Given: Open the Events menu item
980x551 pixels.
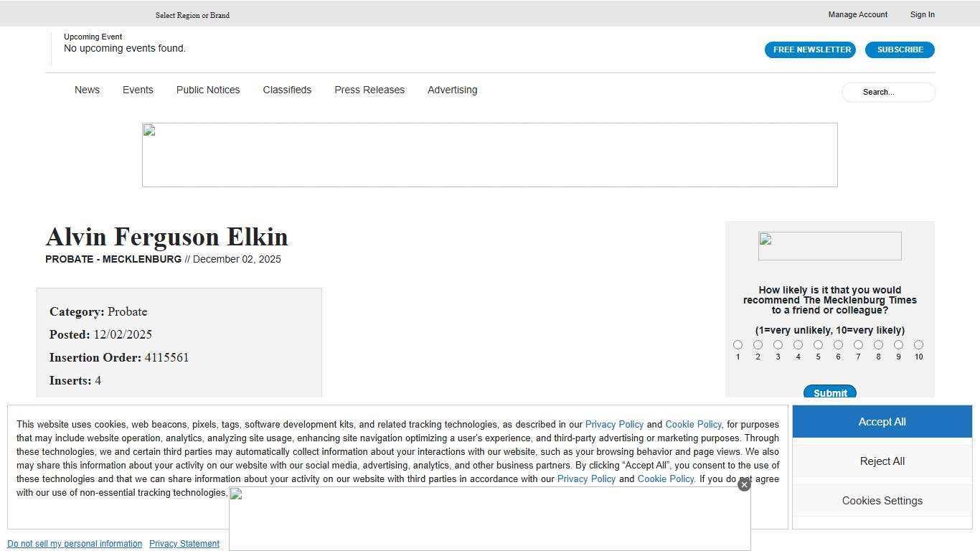Looking at the screenshot, I should tap(138, 90).
